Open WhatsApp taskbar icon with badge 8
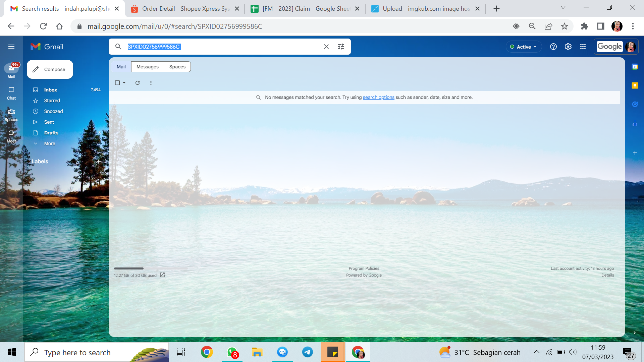This screenshot has width=644, height=362. 232,352
